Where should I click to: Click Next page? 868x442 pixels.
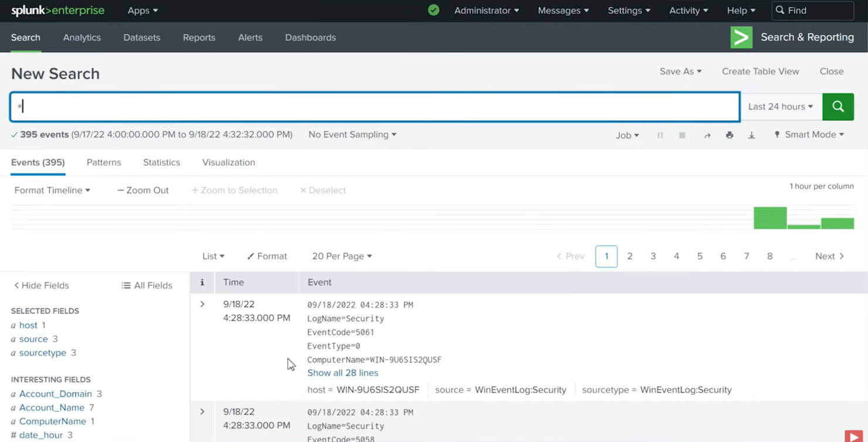[x=830, y=256]
